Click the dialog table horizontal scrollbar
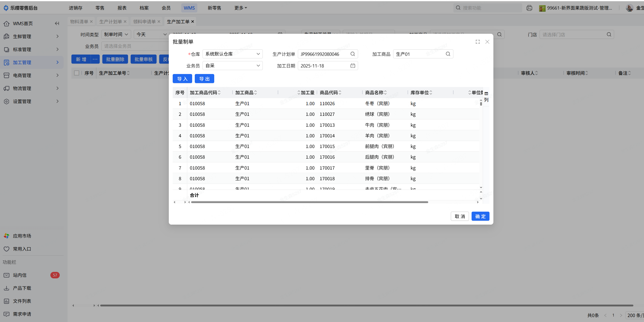Viewport: 644px width, 322px height. 309,202
